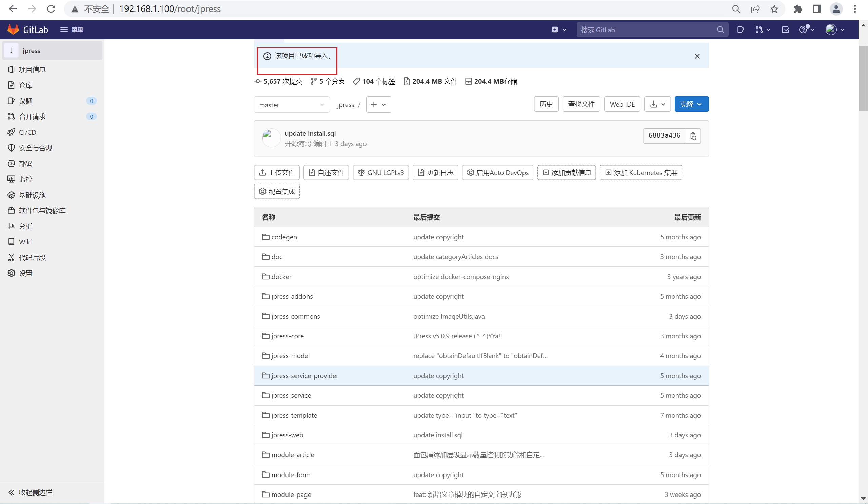868x504 pixels.
Task: Open the codegen folder
Action: pyautogui.click(x=284, y=237)
